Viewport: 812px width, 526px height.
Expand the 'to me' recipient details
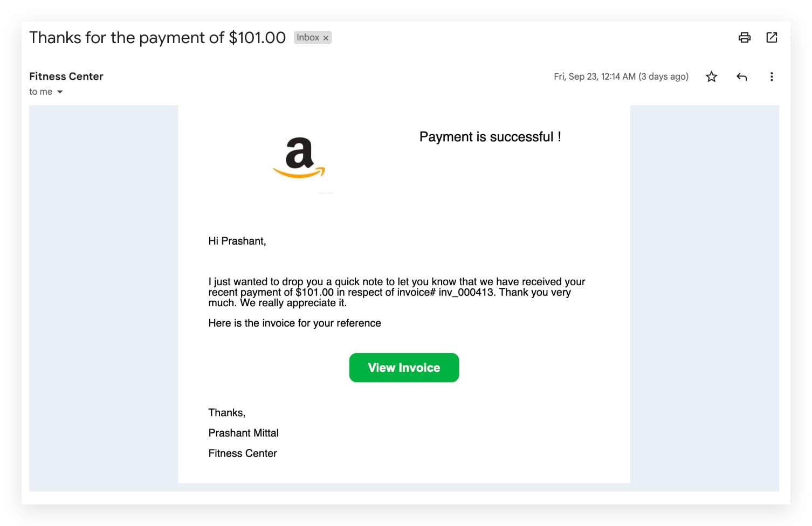(x=46, y=92)
